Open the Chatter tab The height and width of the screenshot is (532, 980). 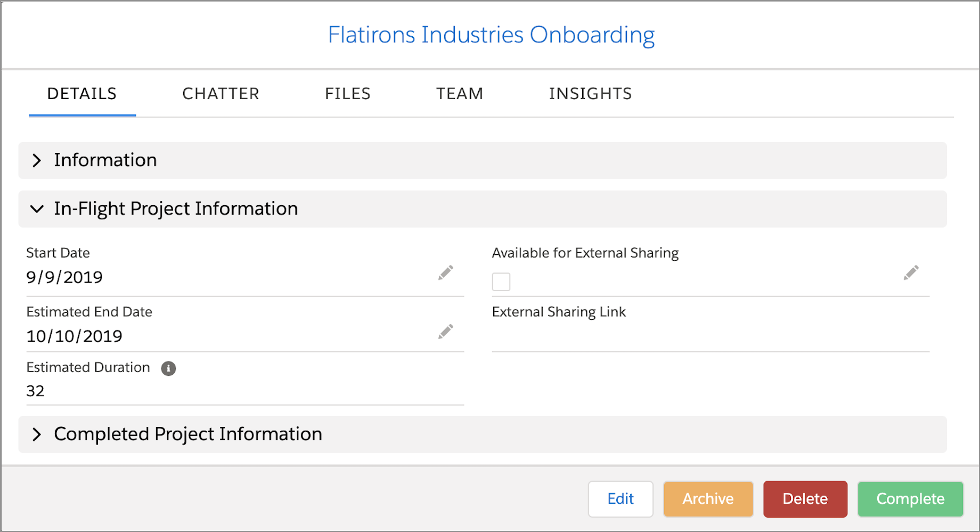[x=220, y=94]
